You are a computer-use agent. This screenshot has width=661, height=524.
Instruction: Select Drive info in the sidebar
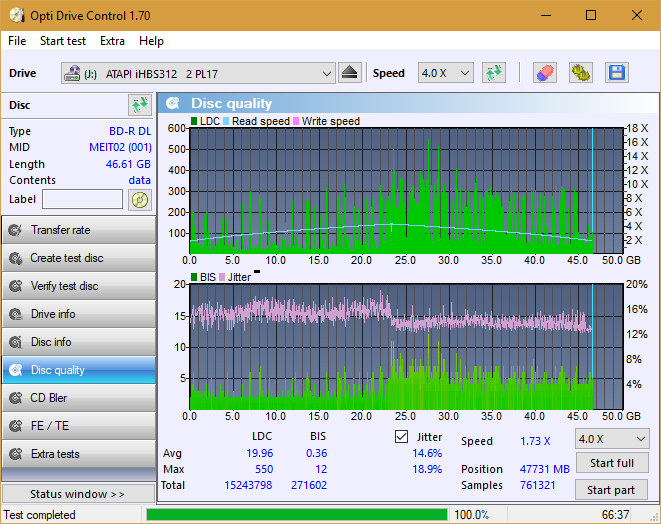[x=79, y=314]
